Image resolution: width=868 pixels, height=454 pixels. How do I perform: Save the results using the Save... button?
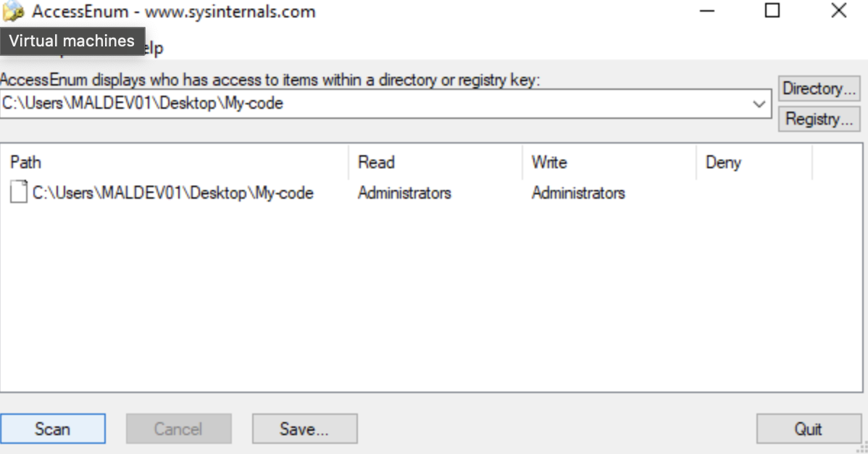tap(304, 429)
